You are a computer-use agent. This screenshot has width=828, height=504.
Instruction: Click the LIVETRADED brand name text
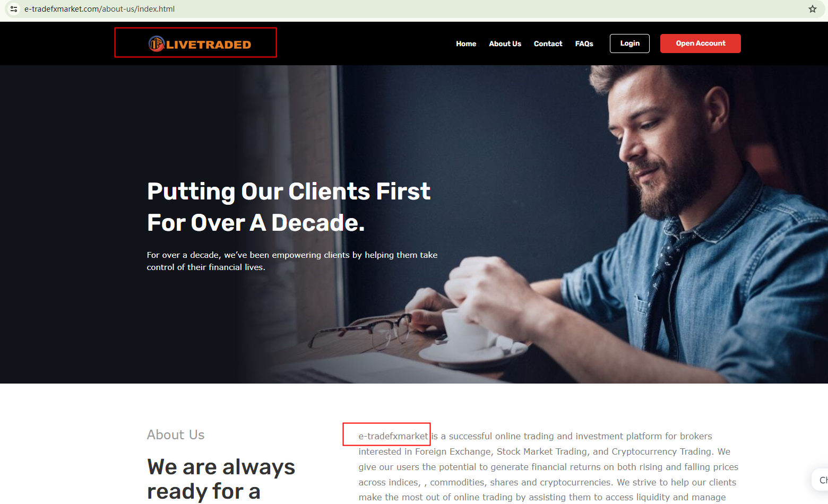click(x=209, y=45)
